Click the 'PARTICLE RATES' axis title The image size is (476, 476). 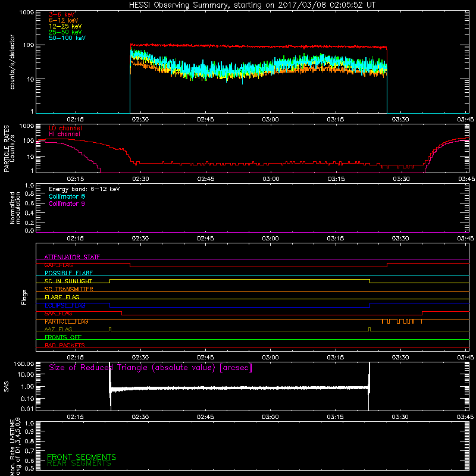[x=7, y=149]
